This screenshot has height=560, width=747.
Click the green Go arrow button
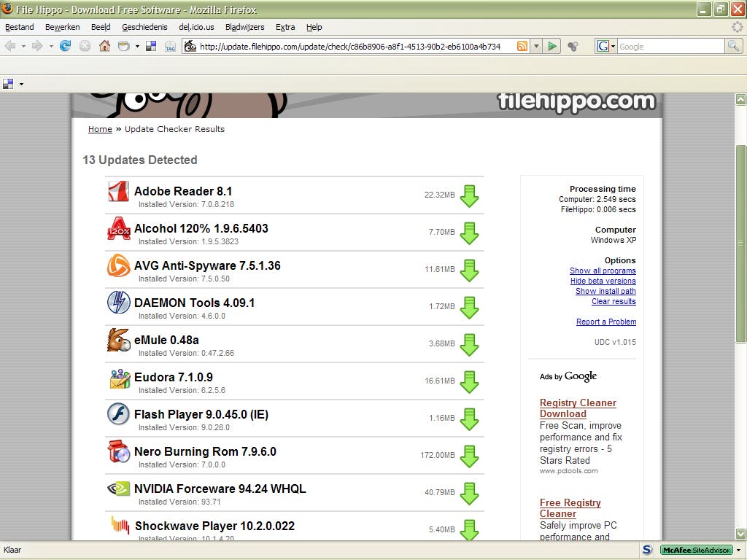552,46
